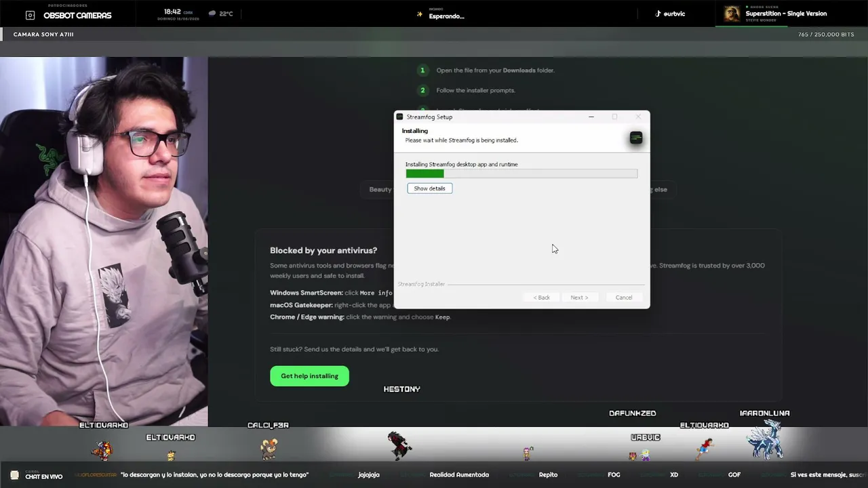Click the 'Chrome / Edge warning:' line

point(360,317)
